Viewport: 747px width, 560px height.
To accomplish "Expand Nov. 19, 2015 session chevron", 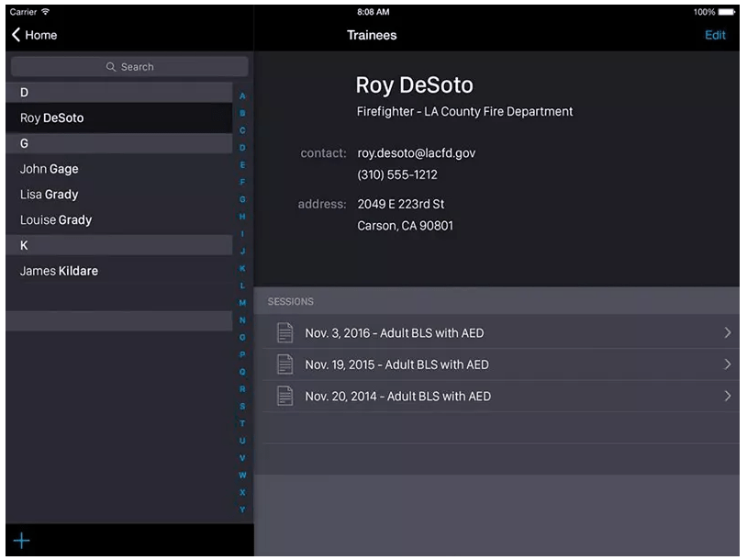I will coord(727,364).
